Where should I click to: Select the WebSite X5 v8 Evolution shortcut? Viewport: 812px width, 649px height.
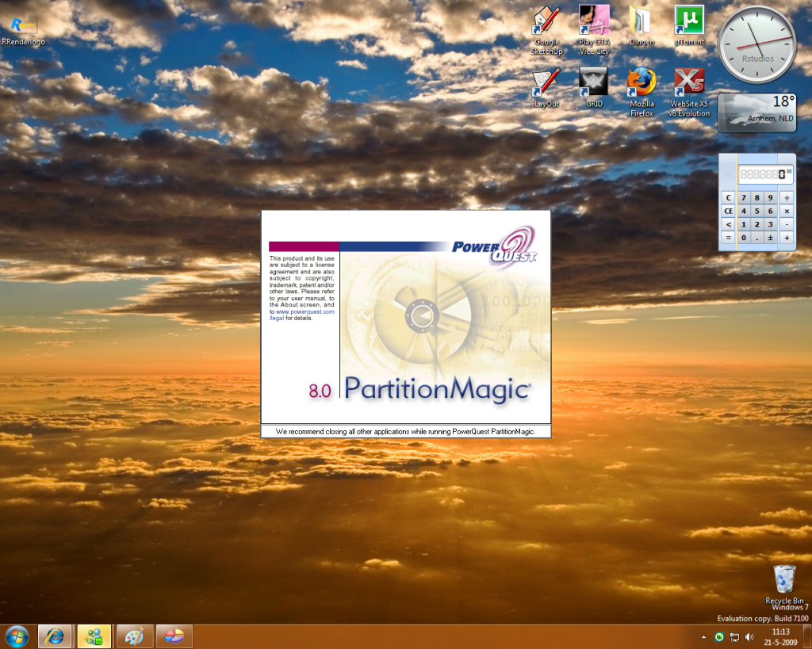(x=689, y=93)
